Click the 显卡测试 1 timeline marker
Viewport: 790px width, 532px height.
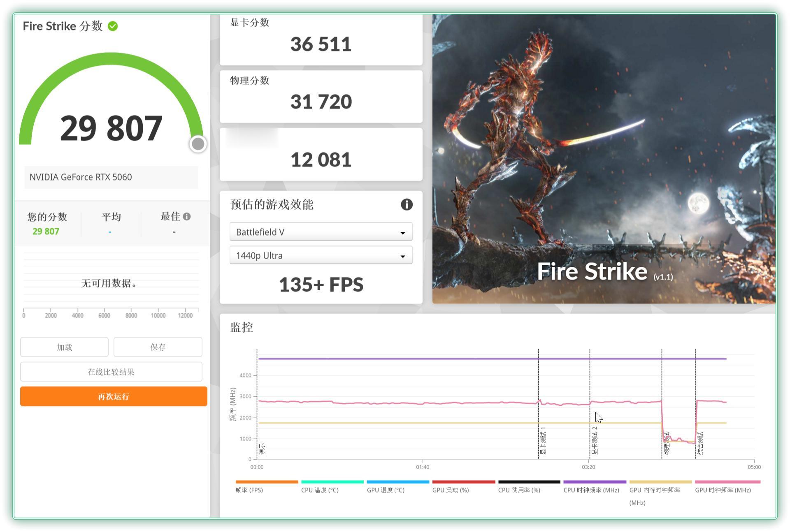pos(543,440)
